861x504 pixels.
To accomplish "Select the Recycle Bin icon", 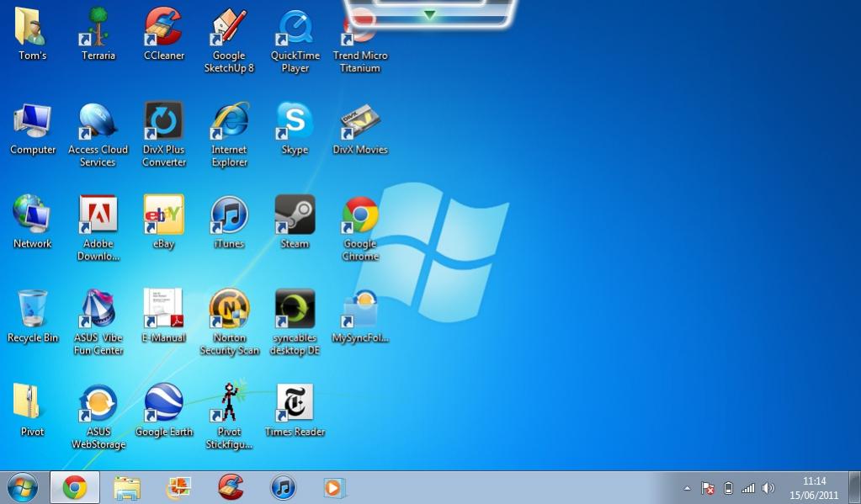I will 33,310.
